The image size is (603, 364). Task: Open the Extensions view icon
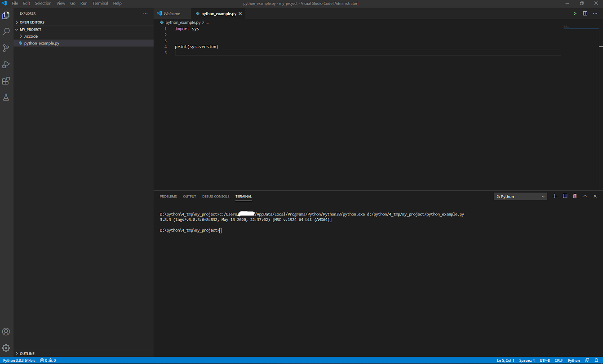(6, 81)
